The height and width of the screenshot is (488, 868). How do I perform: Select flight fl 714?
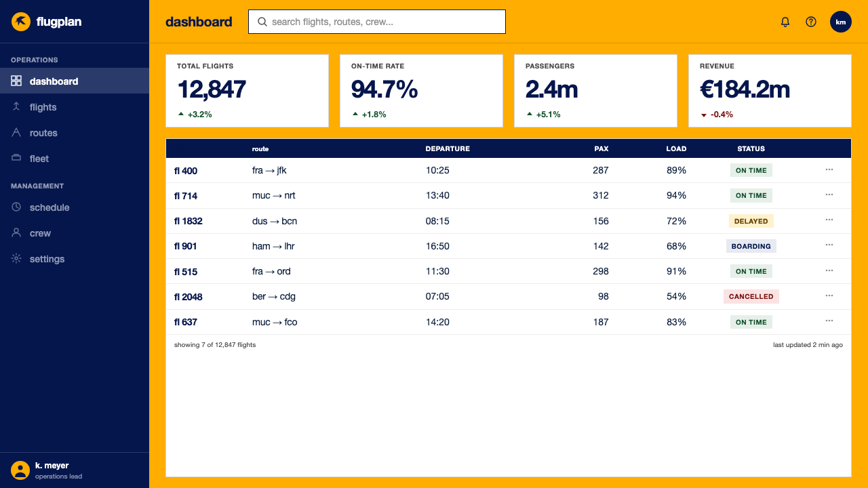pyautogui.click(x=186, y=196)
